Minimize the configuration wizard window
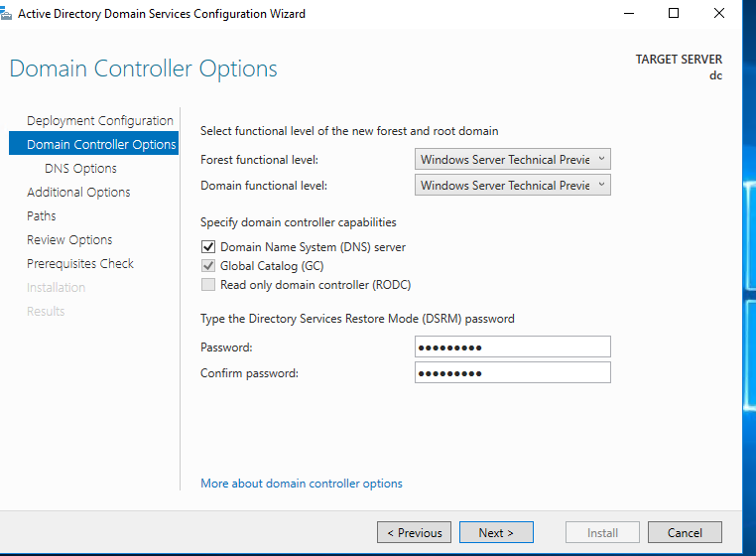Screen dimensions: 756x556 (629, 14)
